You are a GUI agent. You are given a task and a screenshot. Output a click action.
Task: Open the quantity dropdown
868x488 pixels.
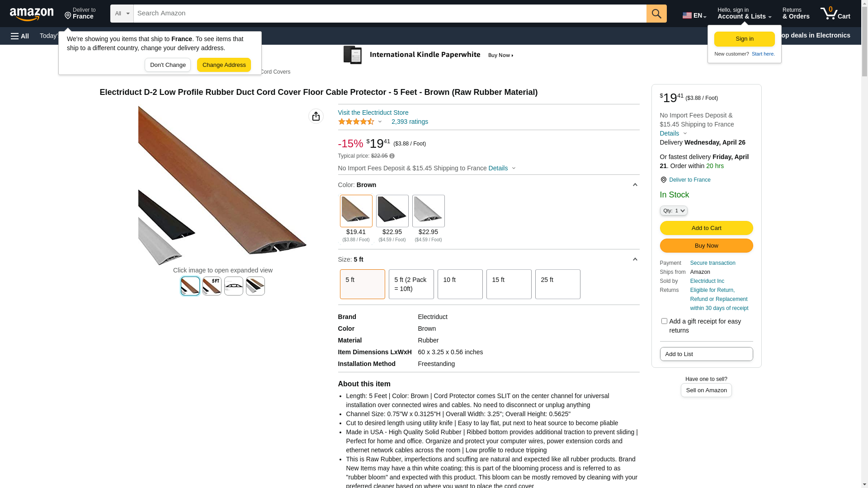[674, 211]
